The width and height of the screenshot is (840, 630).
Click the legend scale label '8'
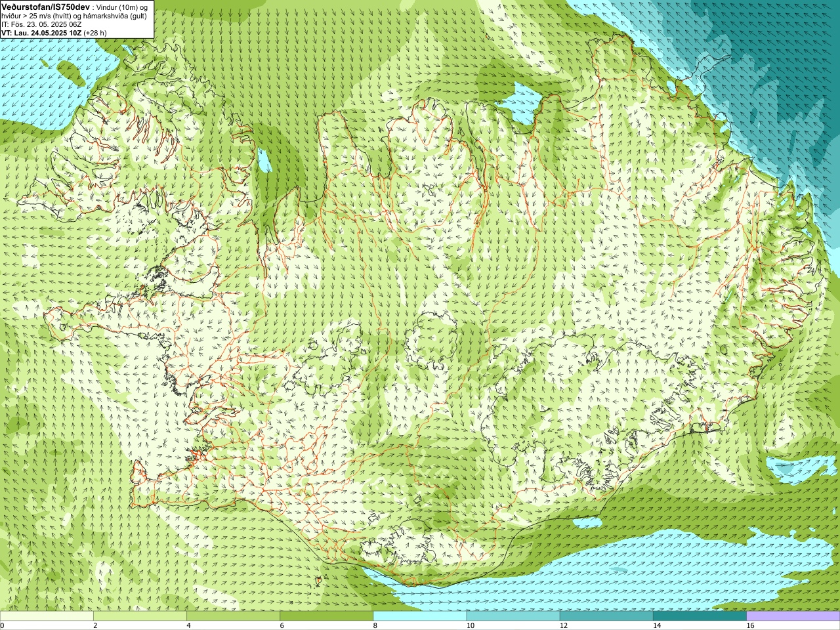(x=375, y=625)
